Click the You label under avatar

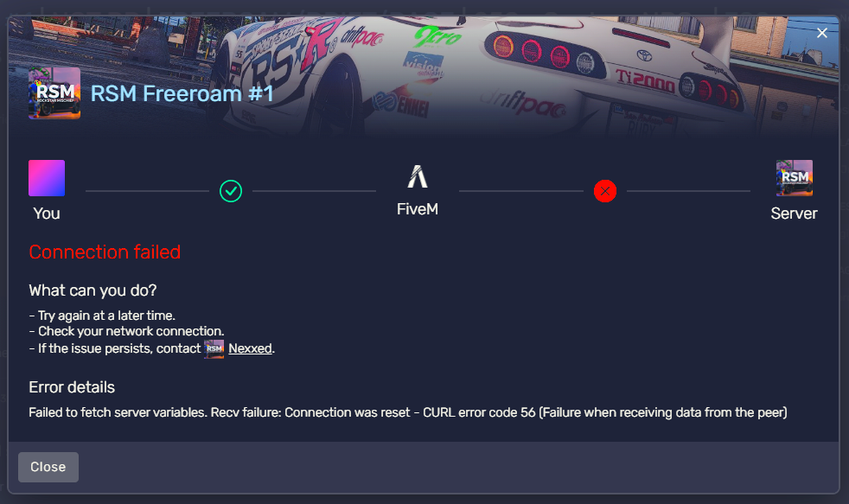pyautogui.click(x=47, y=214)
